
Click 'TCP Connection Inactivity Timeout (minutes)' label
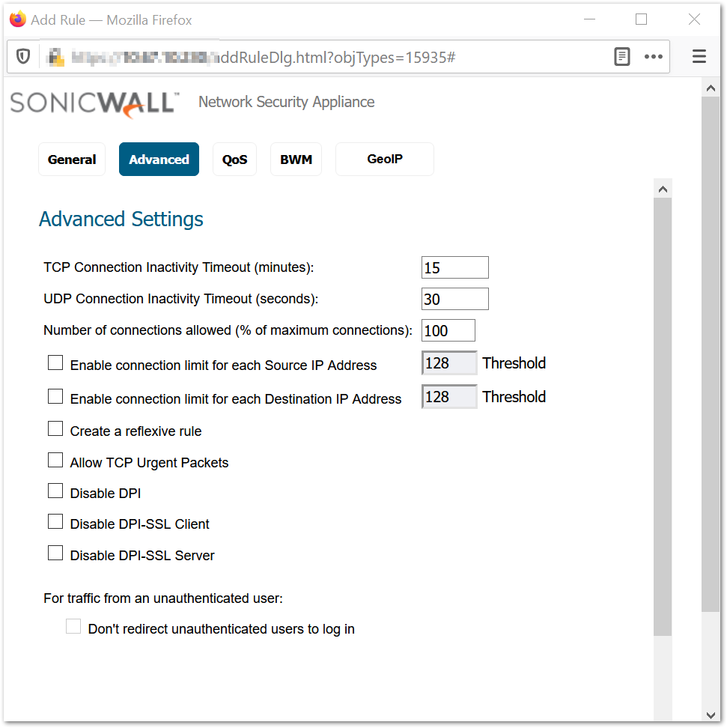pyautogui.click(x=179, y=267)
